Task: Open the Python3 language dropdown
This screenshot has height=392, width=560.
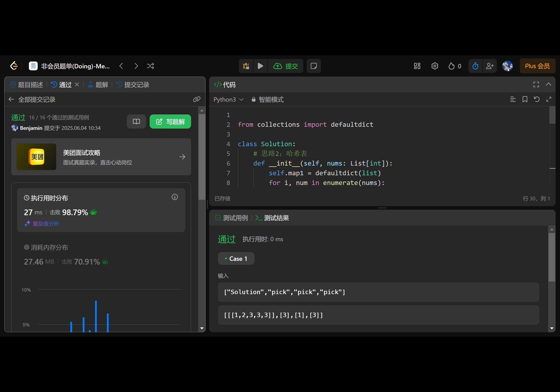Action: pos(228,99)
